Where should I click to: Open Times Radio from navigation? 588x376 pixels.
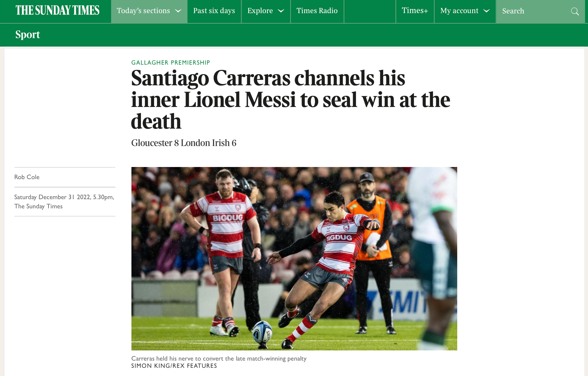click(317, 11)
